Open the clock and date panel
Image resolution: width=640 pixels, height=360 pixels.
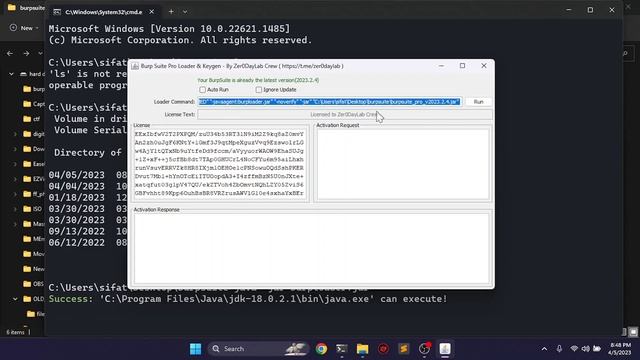(620, 349)
